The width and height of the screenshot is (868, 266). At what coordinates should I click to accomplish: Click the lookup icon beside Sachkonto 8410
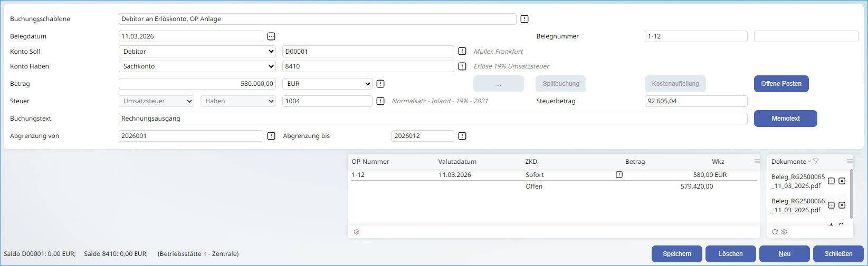[x=462, y=66]
